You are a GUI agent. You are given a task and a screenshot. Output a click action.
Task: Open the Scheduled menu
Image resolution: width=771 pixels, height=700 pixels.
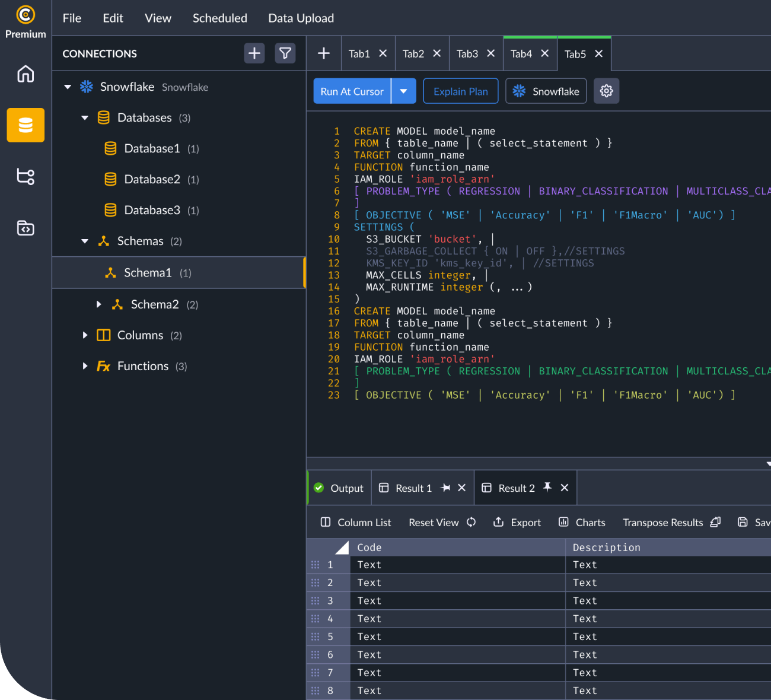[220, 18]
